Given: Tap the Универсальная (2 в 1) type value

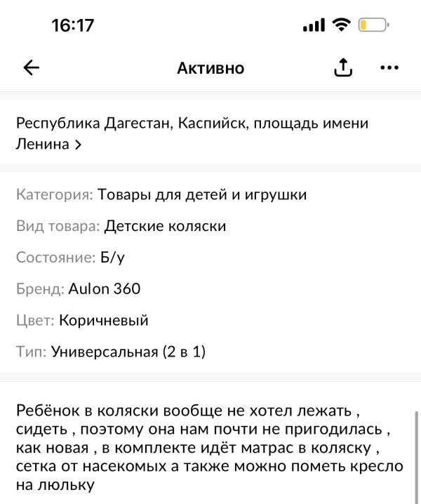Looking at the screenshot, I should (x=128, y=352).
